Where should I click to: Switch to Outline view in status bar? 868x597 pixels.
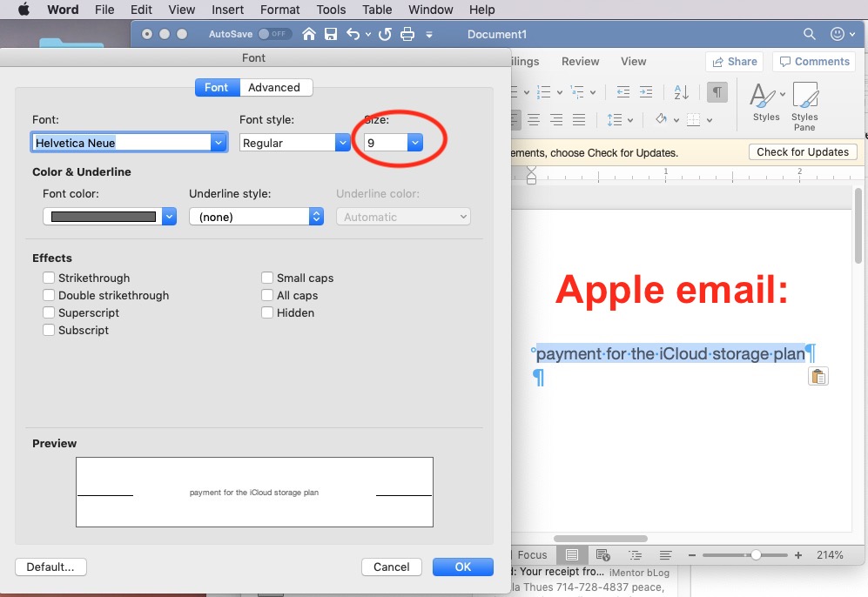[635, 554]
